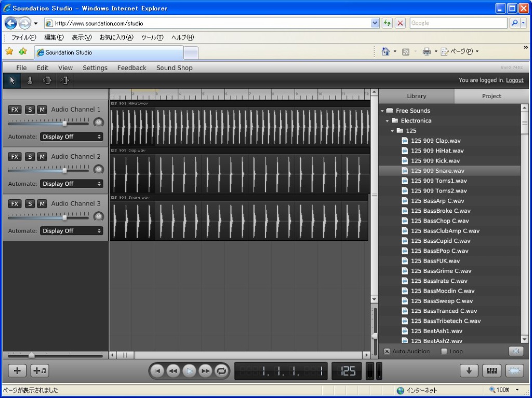Click the 125 BPM tempo display
The width and height of the screenshot is (532, 398).
click(347, 371)
